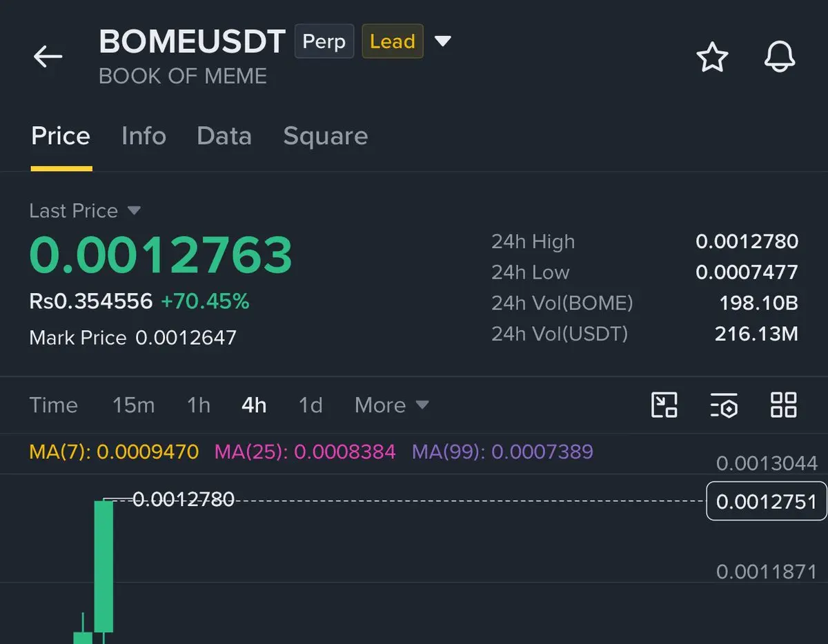Tap the last price 0.0012763
Viewport: 828px width, 644px height.
(161, 255)
